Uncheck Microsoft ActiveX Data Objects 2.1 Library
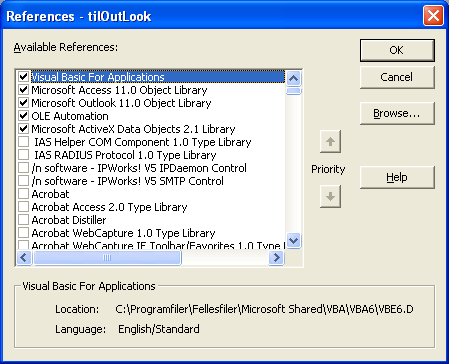 click(23, 129)
